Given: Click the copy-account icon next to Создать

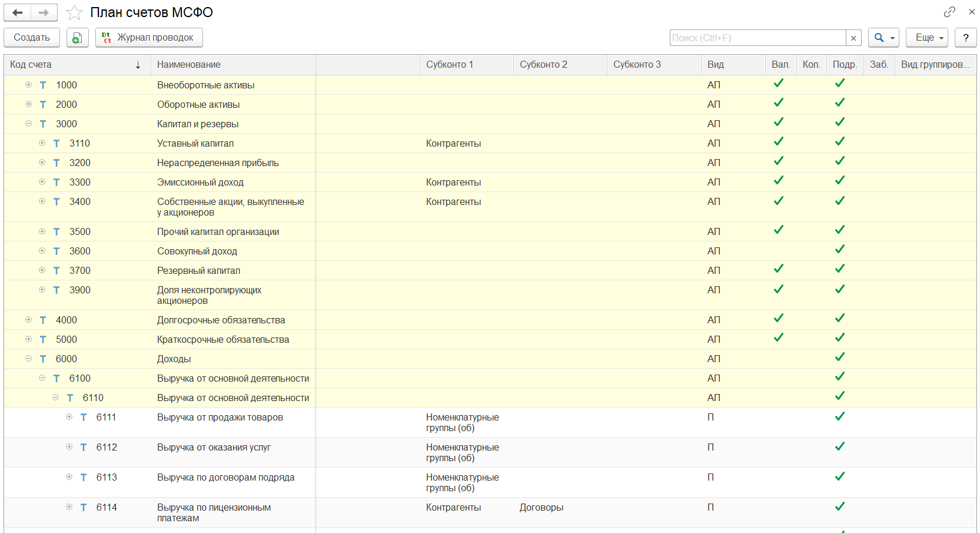Looking at the screenshot, I should tap(77, 38).
